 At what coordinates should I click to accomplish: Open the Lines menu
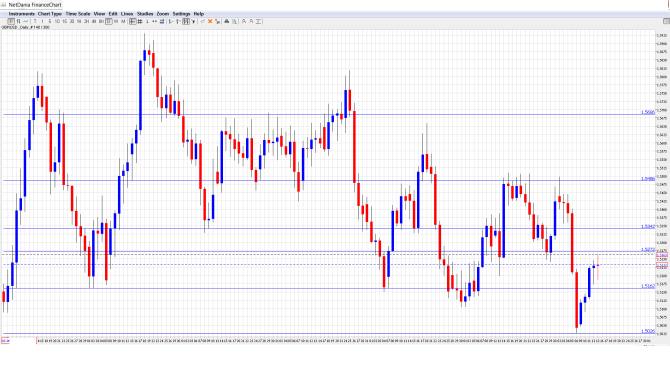point(127,14)
